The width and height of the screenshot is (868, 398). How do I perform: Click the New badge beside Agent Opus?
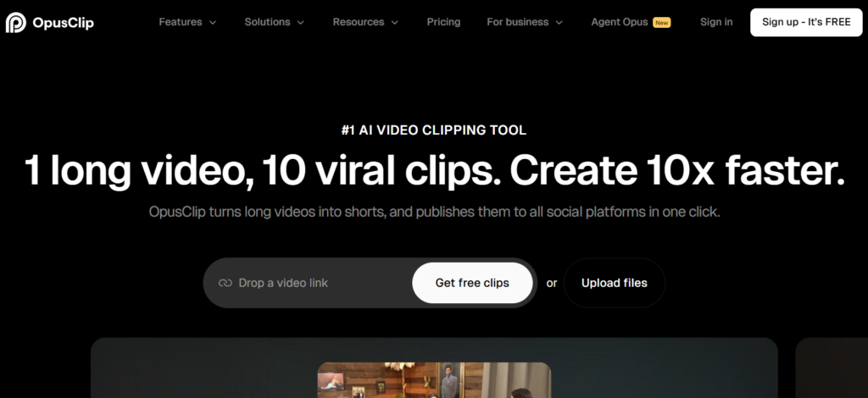coord(661,23)
